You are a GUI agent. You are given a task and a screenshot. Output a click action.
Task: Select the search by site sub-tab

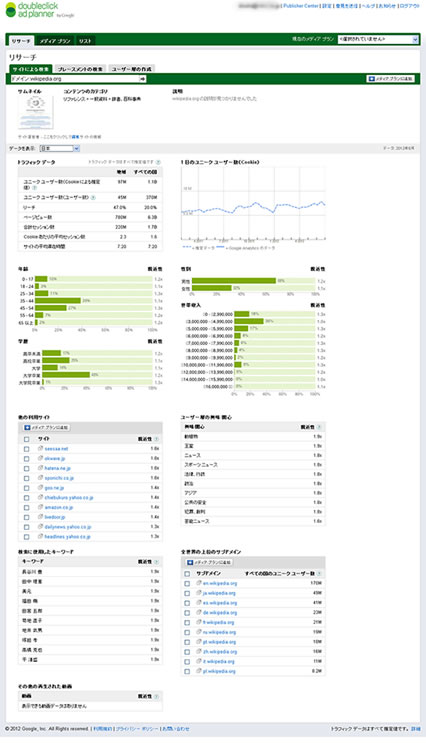(31, 69)
